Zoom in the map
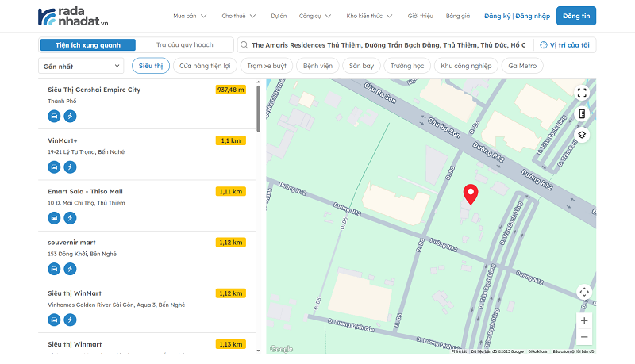The width and height of the screenshot is (635, 364). tap(584, 320)
